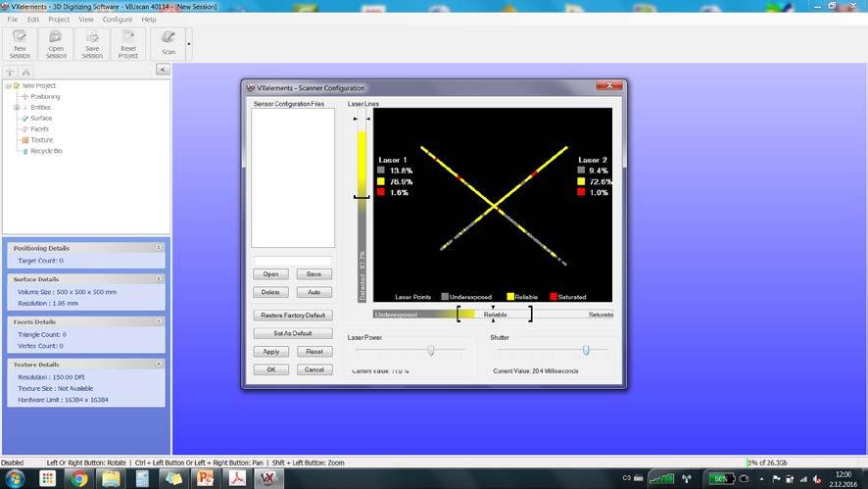Select the Surface tree item
The height and width of the screenshot is (489, 868).
point(41,118)
